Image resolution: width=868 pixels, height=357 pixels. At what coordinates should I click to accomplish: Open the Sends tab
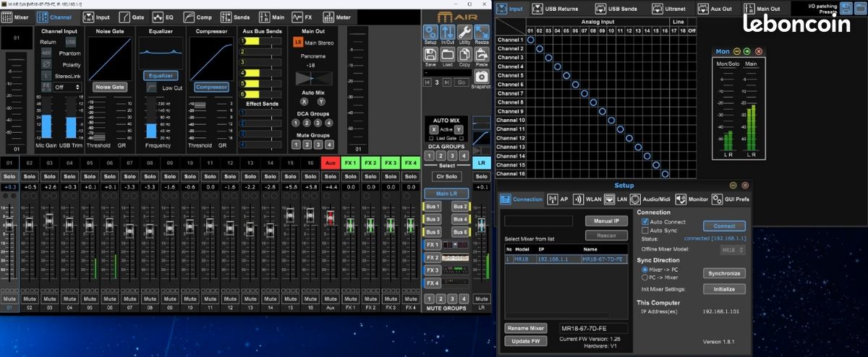point(235,16)
